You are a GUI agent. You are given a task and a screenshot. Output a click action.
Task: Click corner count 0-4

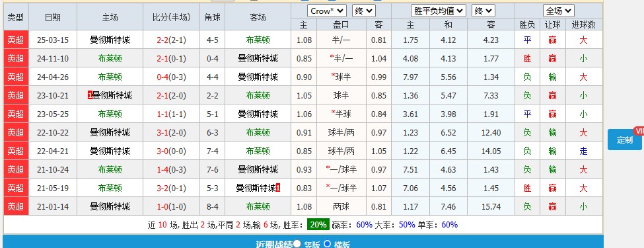(212, 59)
